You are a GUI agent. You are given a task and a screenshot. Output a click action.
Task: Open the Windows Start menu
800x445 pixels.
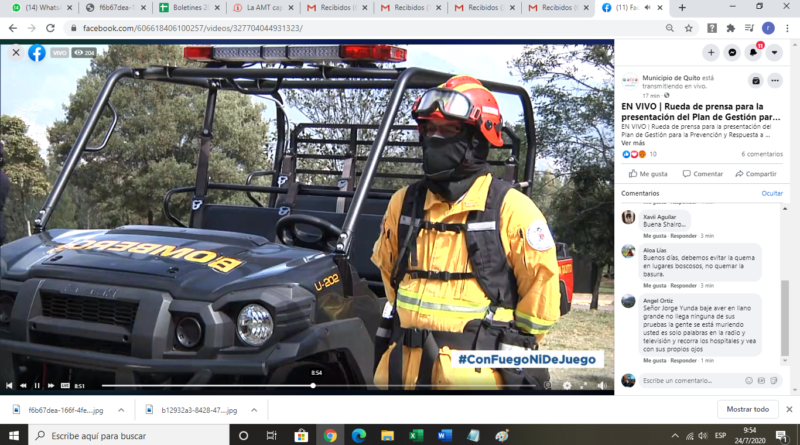(x=14, y=435)
